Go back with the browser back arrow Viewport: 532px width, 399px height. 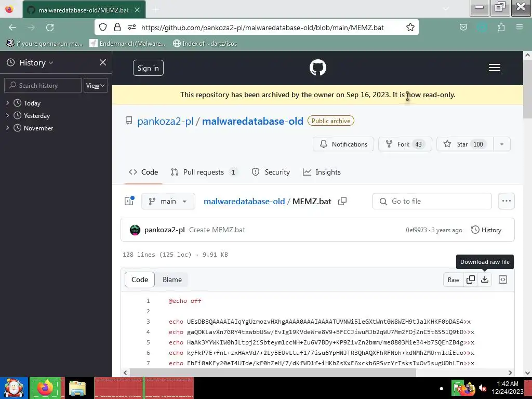point(12,28)
